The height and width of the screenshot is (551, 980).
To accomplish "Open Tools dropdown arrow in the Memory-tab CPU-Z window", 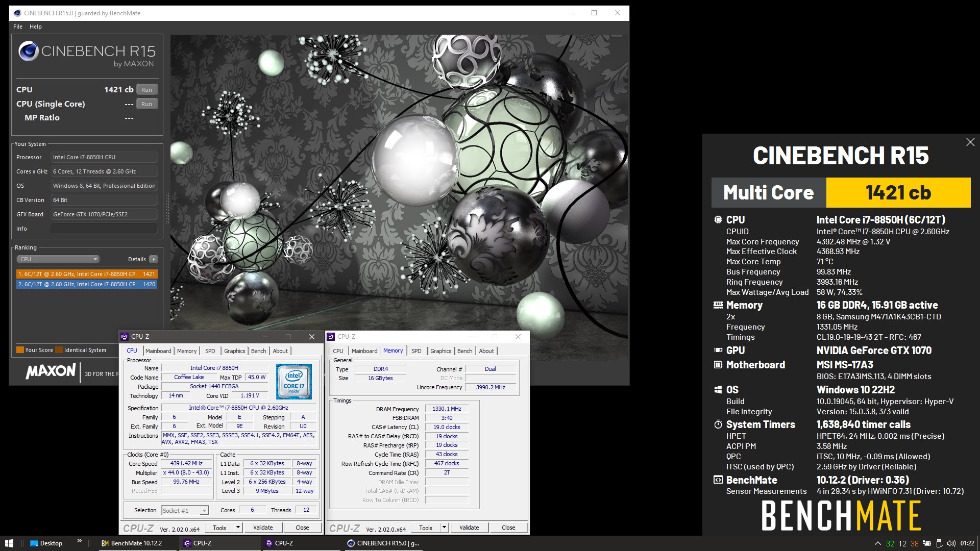I will click(x=444, y=528).
